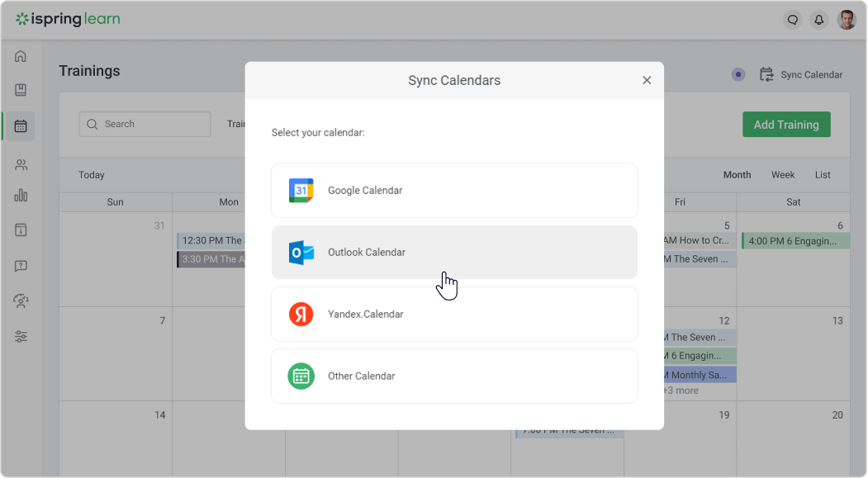Click the Sync Calendar text link
868x478 pixels.
(812, 74)
